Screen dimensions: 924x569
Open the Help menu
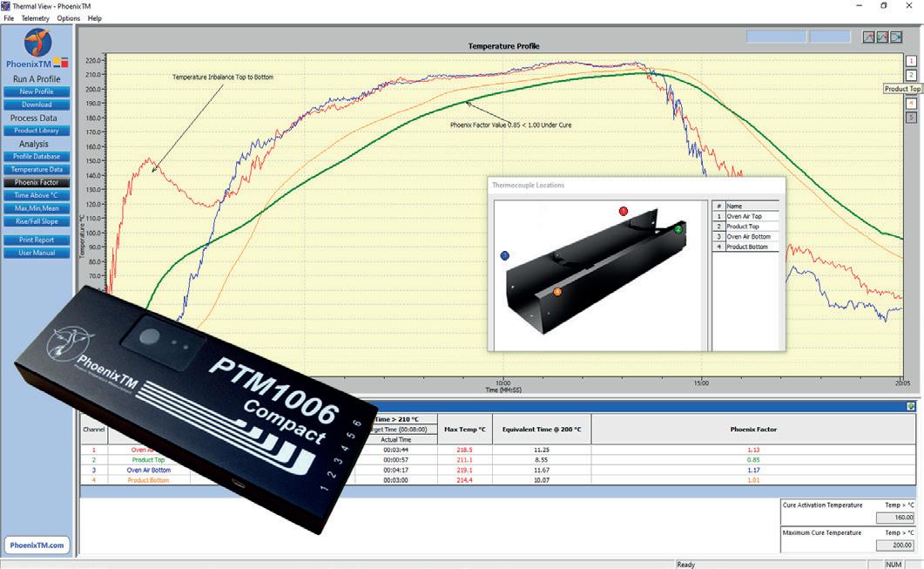94,18
